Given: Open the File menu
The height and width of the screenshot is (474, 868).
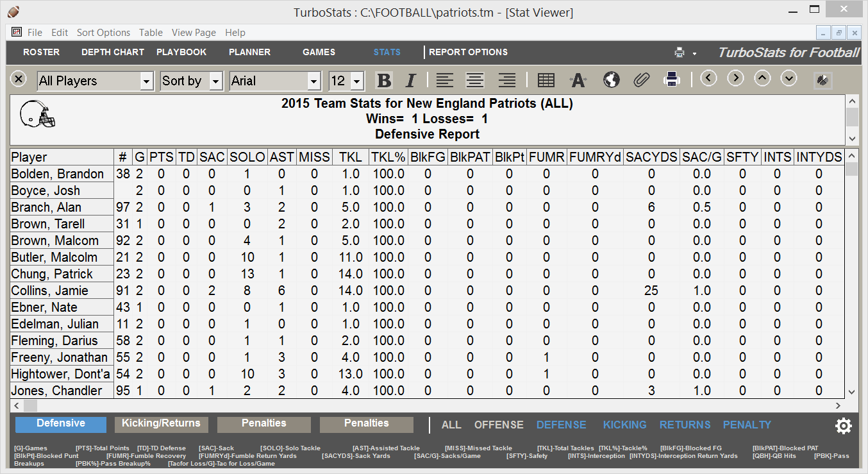Looking at the screenshot, I should tap(35, 33).
